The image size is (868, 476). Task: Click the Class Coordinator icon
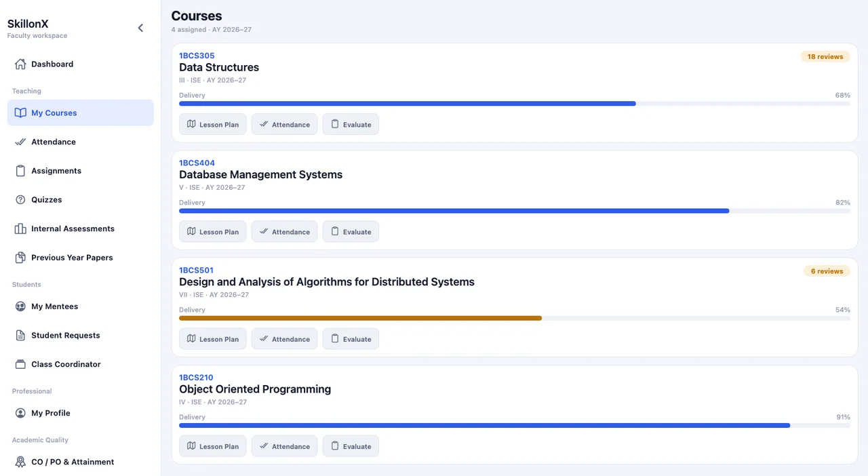[x=20, y=364]
